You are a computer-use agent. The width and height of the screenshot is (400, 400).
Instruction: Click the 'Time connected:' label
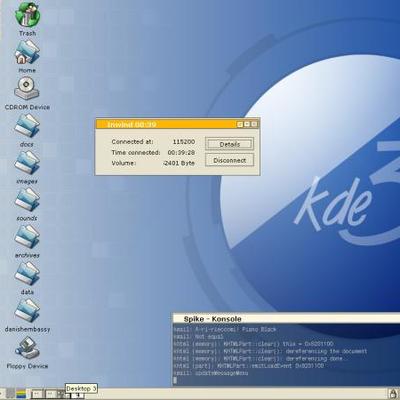click(136, 152)
